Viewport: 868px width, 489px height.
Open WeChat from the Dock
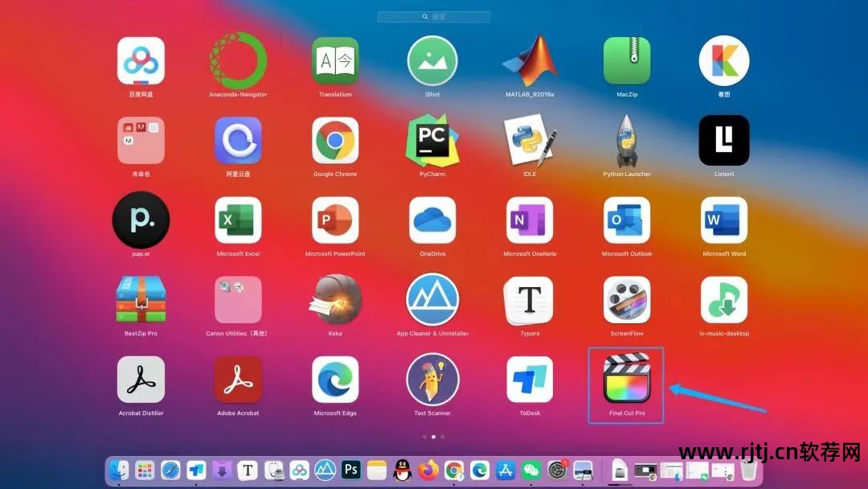[531, 471]
